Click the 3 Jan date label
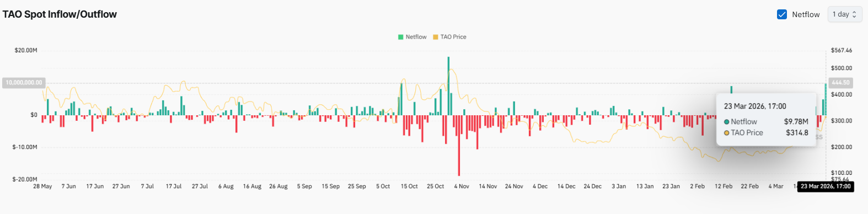Image resolution: width=868 pixels, height=214 pixels. click(x=619, y=186)
